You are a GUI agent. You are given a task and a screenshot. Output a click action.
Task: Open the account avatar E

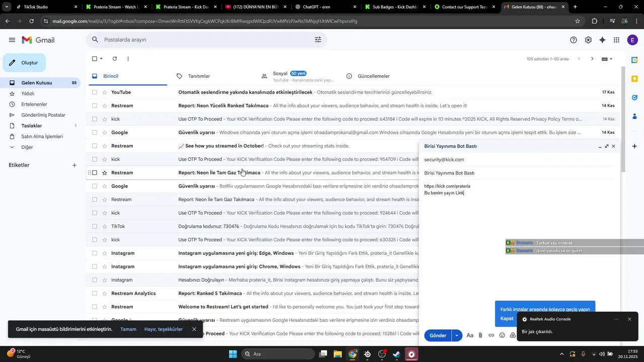tap(632, 40)
